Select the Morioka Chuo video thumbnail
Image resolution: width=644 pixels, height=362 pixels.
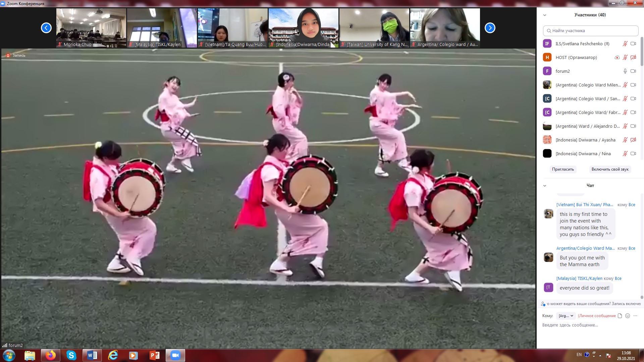click(91, 28)
